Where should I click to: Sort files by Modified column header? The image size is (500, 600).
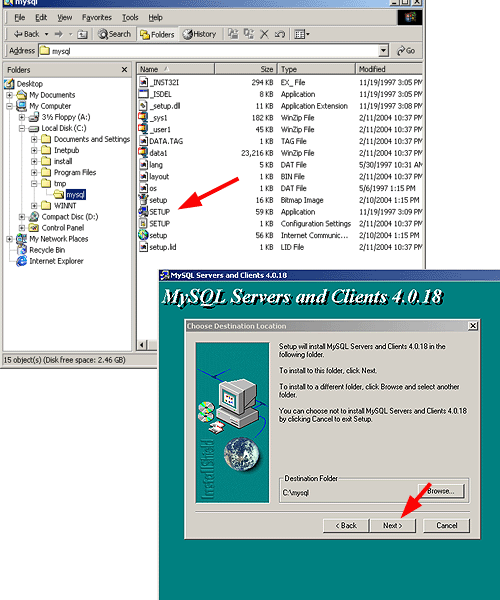[x=389, y=69]
